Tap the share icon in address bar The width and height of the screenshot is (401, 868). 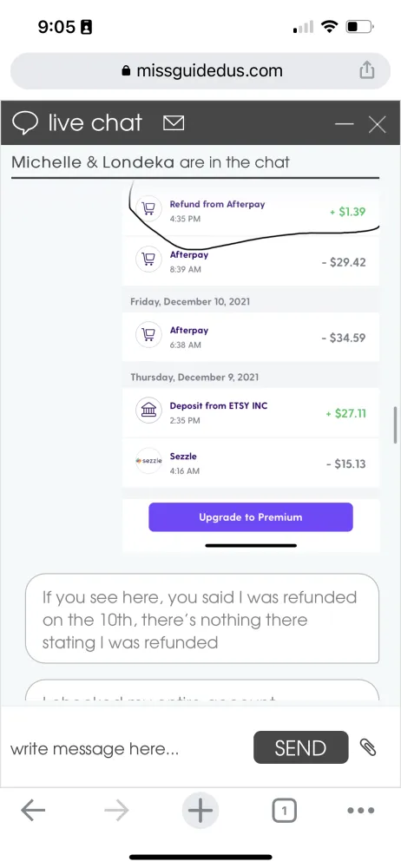coord(366,70)
